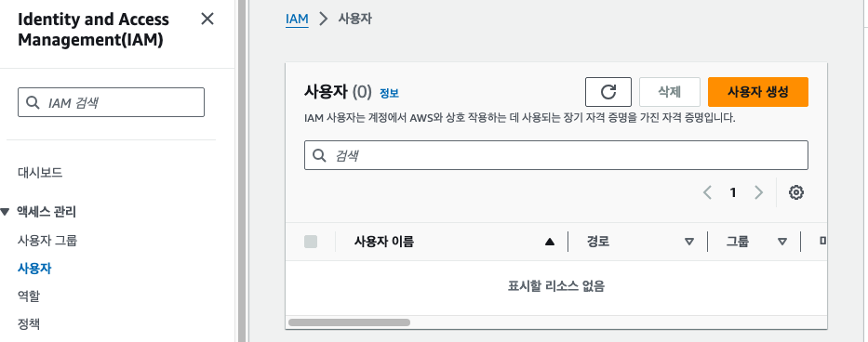The width and height of the screenshot is (868, 342).
Task: Click the 표시할 리소스 없음 message
Action: [x=556, y=286]
